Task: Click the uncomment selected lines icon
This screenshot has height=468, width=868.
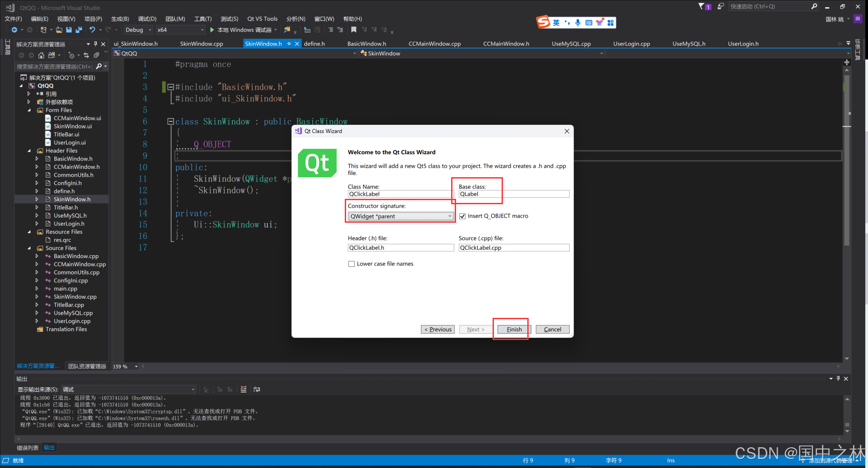Action: click(x=340, y=30)
